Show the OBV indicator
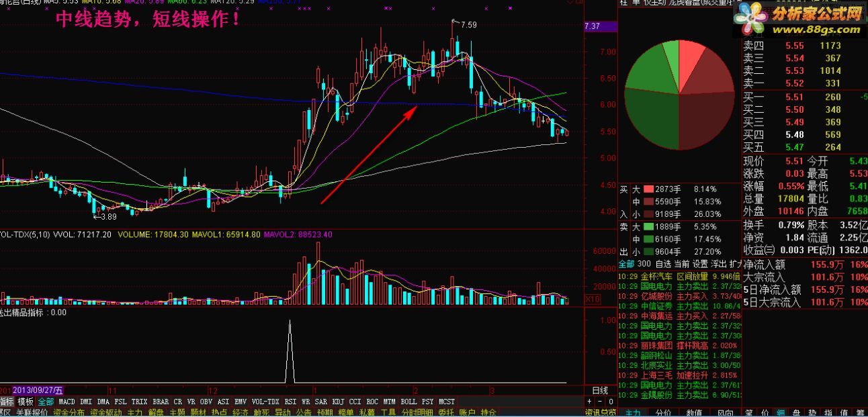This screenshot has height=417, width=868. pos(206,402)
